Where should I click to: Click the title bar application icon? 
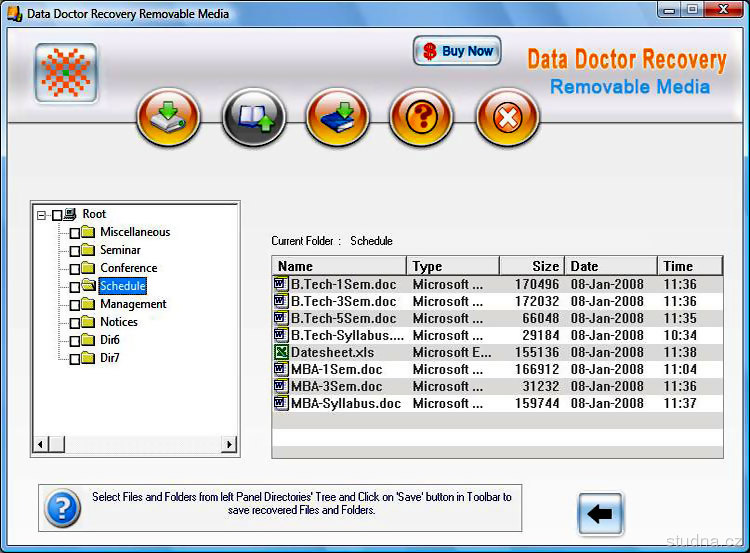tap(14, 13)
